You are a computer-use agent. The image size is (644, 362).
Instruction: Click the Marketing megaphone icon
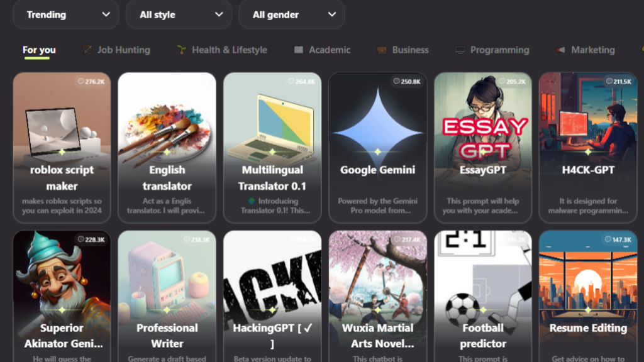[x=560, y=50]
